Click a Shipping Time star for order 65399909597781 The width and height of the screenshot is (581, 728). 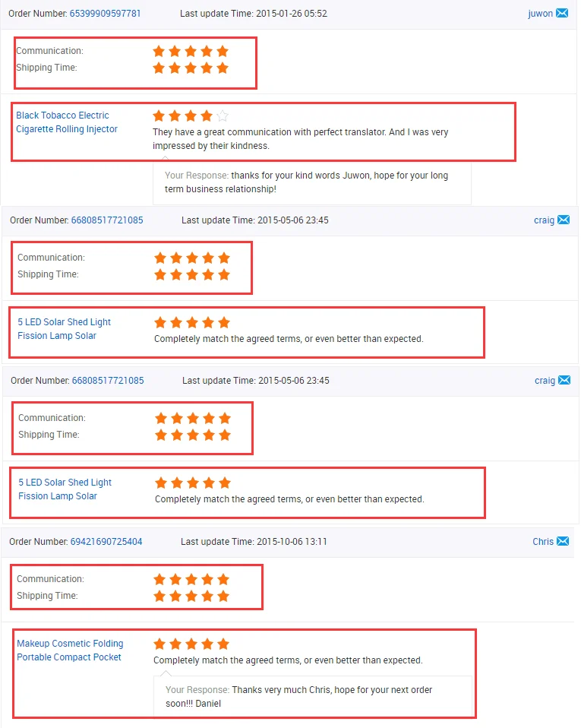(x=190, y=68)
